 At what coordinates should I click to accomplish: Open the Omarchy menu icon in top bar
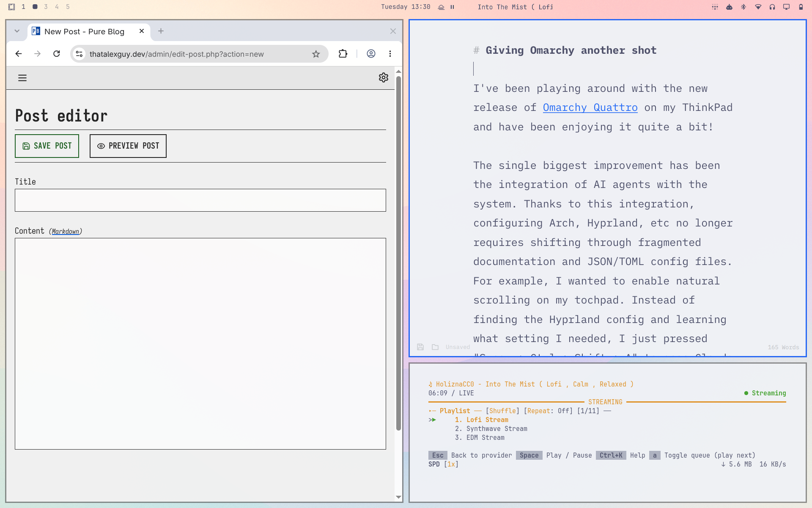[12, 7]
